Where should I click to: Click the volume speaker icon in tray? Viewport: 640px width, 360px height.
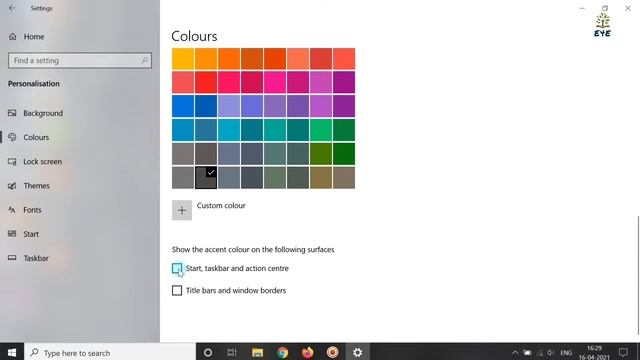tap(551, 353)
